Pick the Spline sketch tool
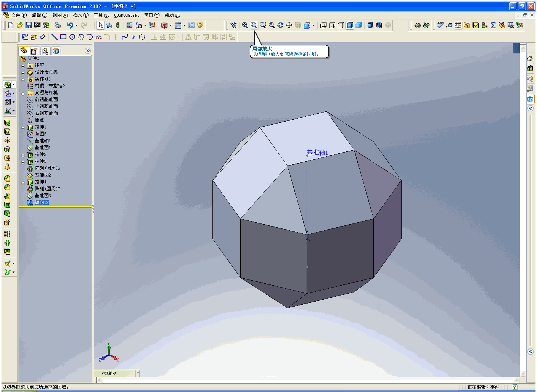This screenshot has width=537, height=392. tap(125, 37)
